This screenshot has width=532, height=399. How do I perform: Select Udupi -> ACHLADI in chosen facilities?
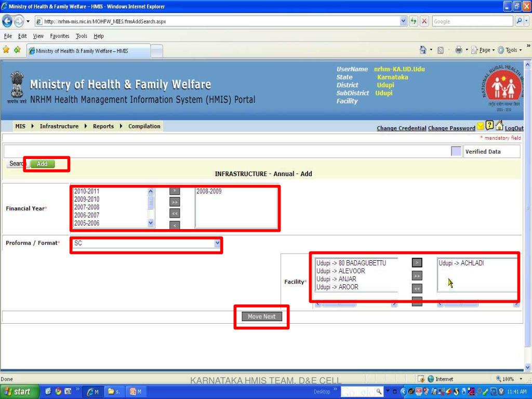461,263
